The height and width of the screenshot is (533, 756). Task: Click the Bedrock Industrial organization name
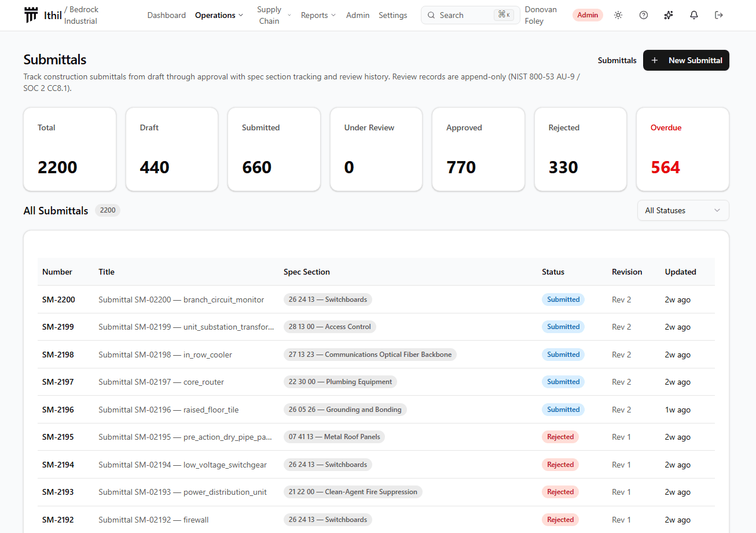tap(81, 15)
